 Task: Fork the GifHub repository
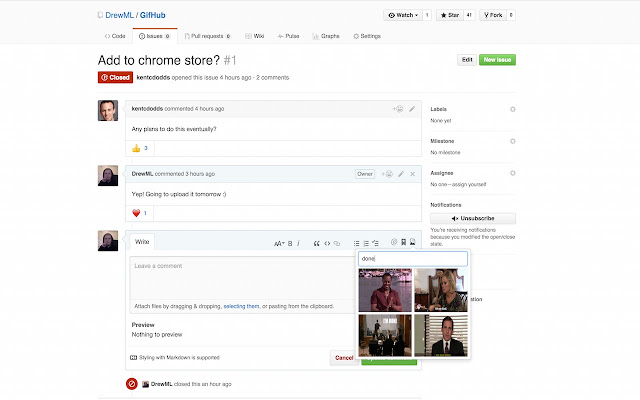pyautogui.click(x=493, y=15)
